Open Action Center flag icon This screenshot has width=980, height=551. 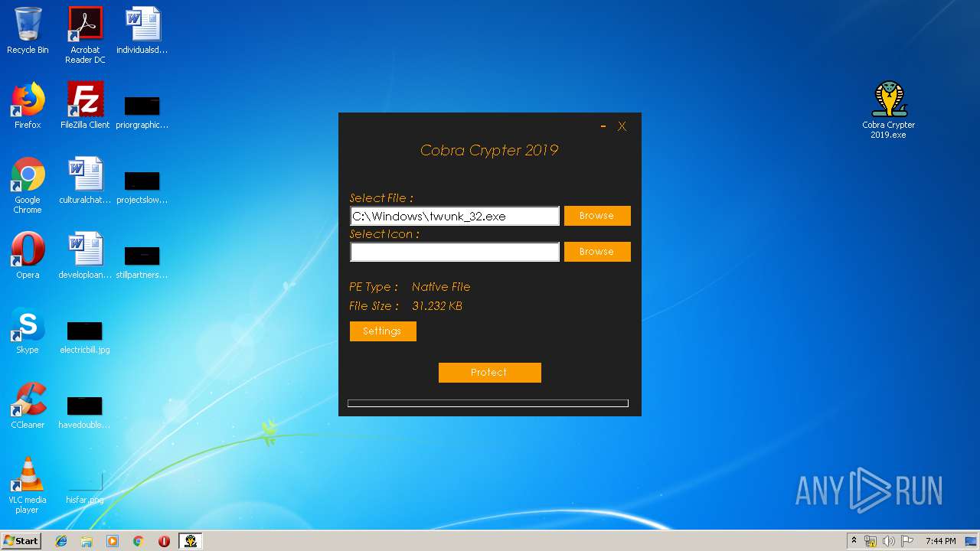click(907, 541)
